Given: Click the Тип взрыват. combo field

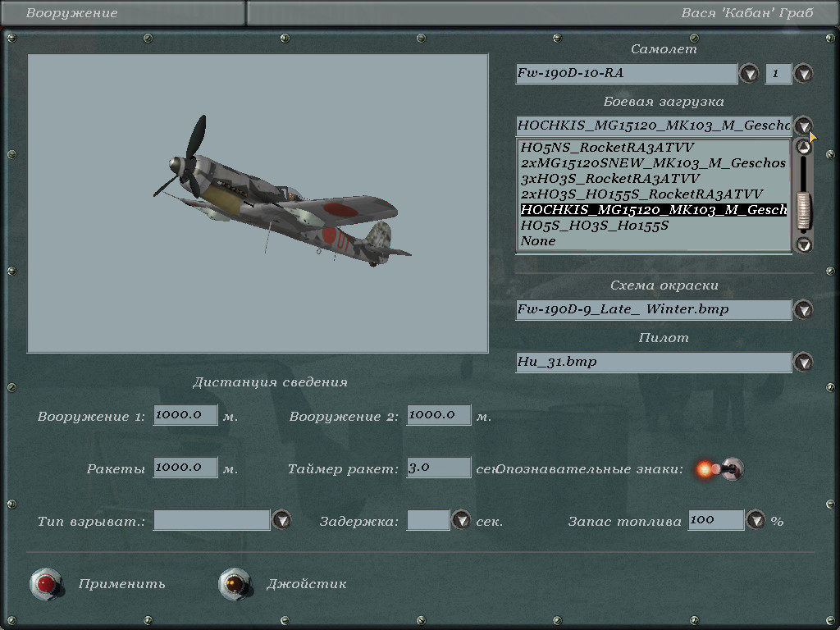Looking at the screenshot, I should click(212, 520).
